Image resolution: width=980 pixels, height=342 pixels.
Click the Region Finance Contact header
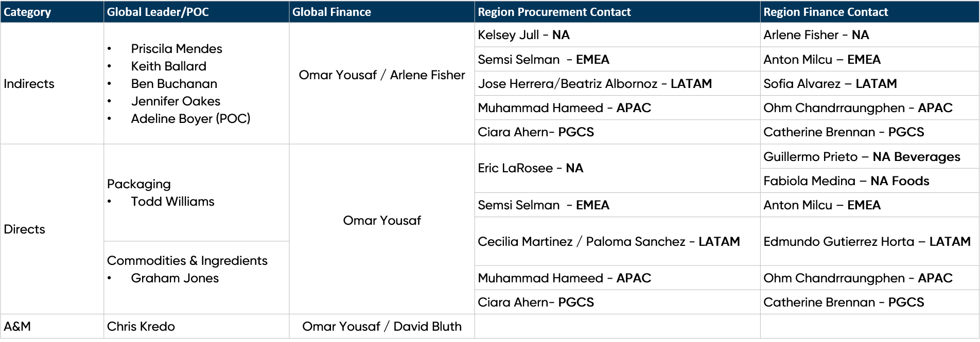[869, 12]
